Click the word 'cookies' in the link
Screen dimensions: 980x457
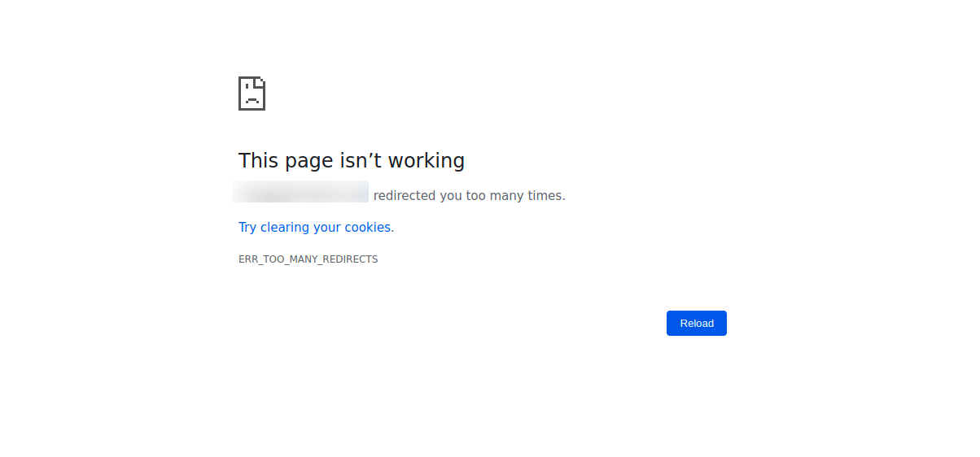(368, 228)
